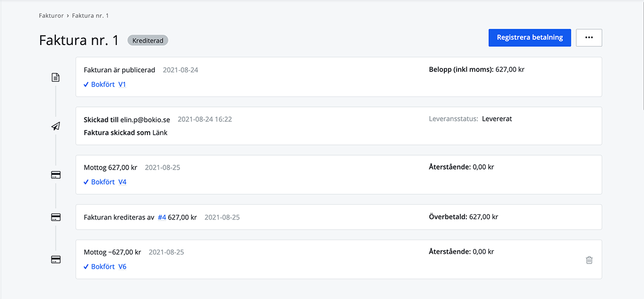
Task: Delete the −627,00 kr payment via trash icon
Action: click(x=589, y=260)
